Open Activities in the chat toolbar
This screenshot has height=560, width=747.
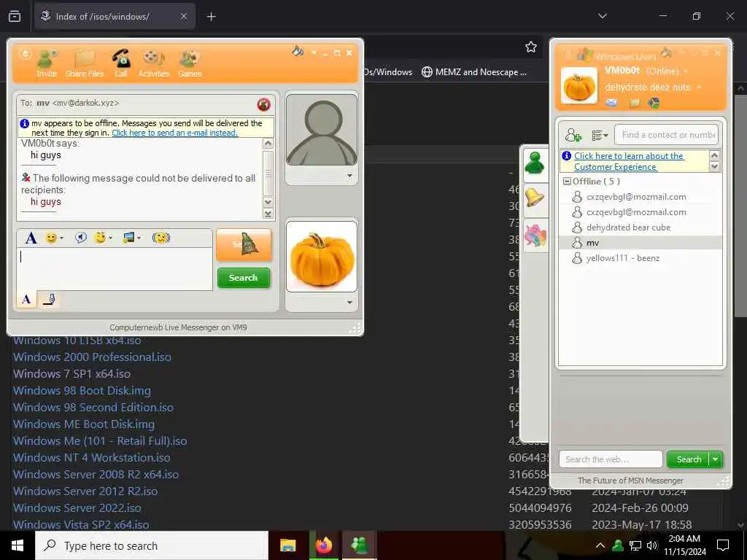(x=153, y=63)
